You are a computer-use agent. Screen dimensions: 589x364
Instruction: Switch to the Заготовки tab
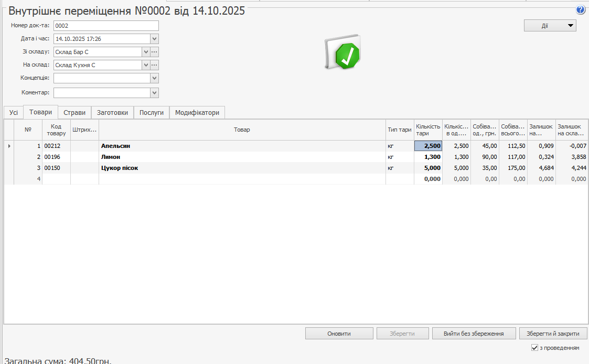(112, 112)
